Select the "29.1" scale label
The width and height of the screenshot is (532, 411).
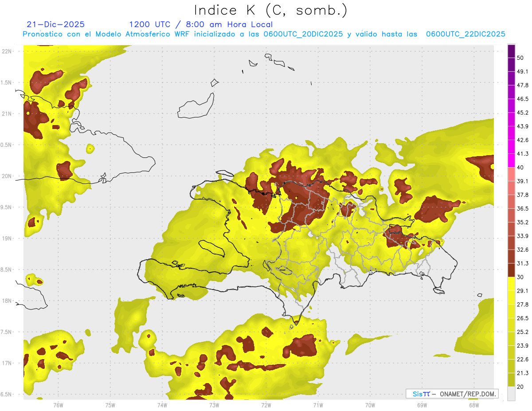[x=523, y=291]
